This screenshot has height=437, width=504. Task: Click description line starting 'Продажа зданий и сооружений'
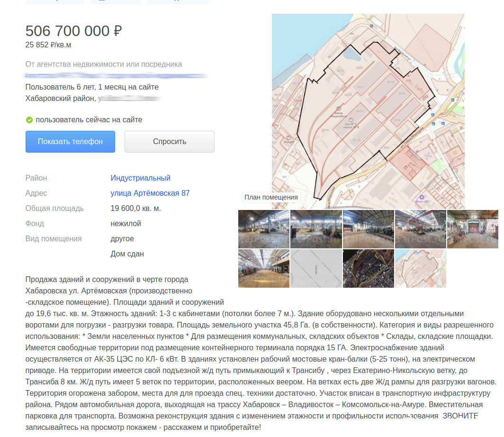107,280
